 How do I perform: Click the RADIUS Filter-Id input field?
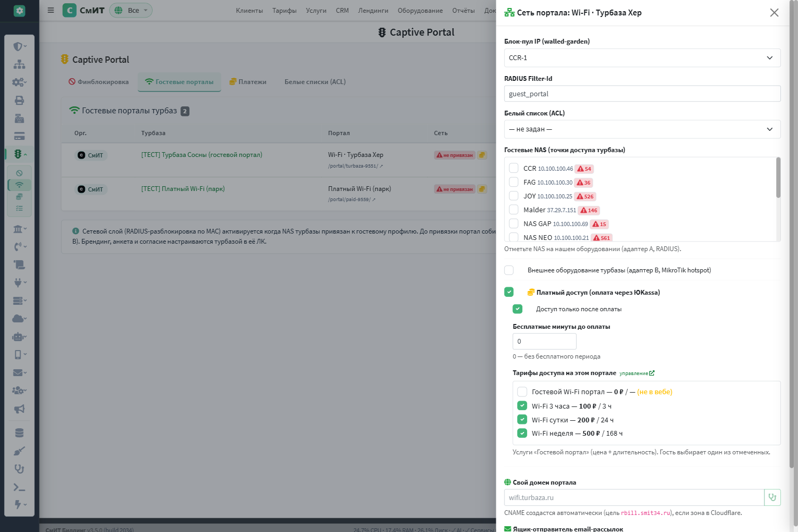pos(642,94)
